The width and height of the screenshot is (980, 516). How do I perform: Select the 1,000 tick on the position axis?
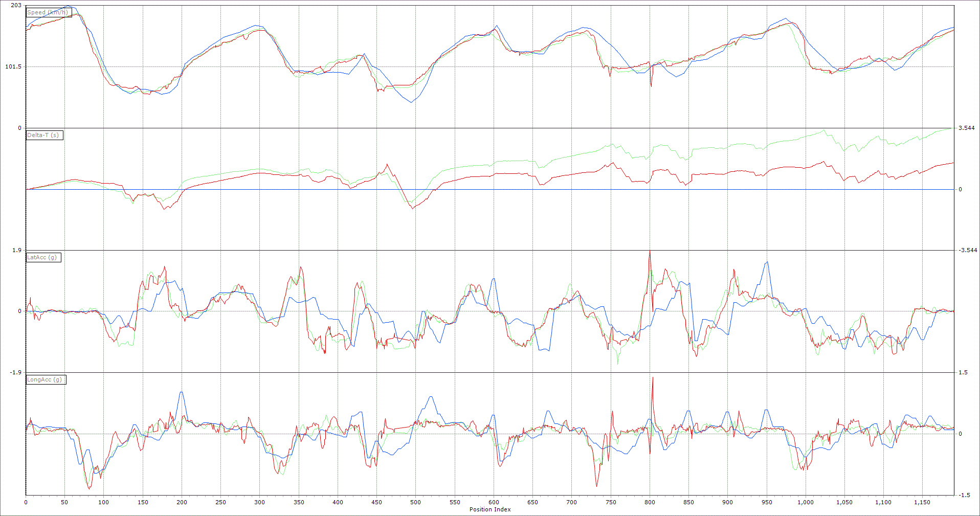click(805, 502)
